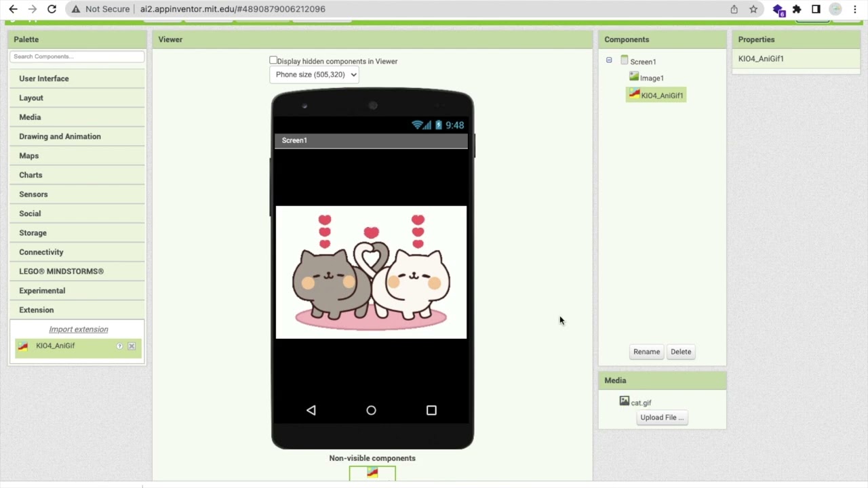Image resolution: width=868 pixels, height=488 pixels.
Task: Open the Chrome profile avatar
Action: 835,9
